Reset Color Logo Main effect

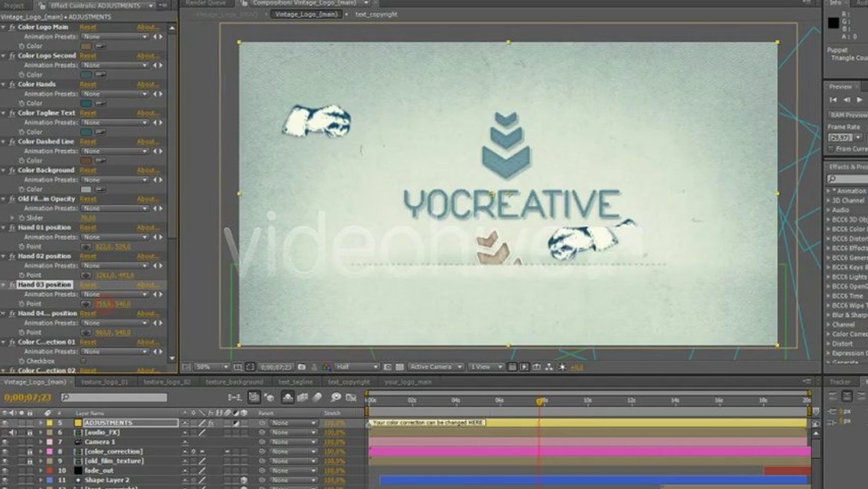[x=88, y=27]
